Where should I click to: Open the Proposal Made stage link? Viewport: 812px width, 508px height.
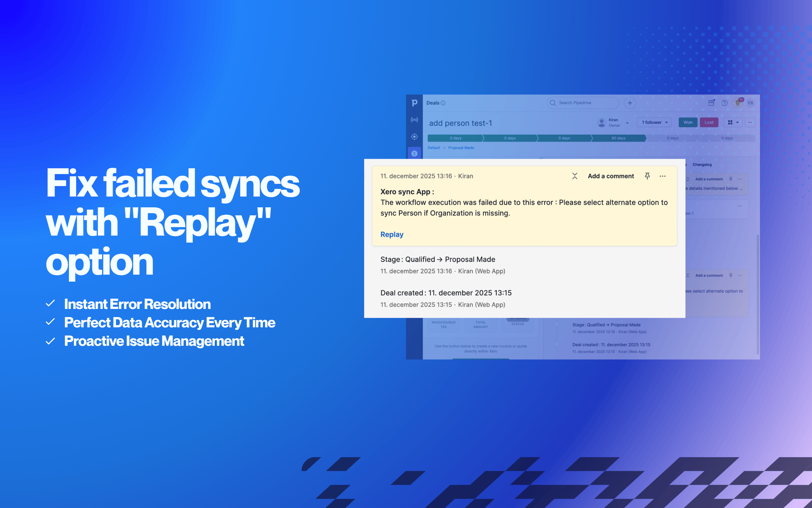tap(461, 148)
